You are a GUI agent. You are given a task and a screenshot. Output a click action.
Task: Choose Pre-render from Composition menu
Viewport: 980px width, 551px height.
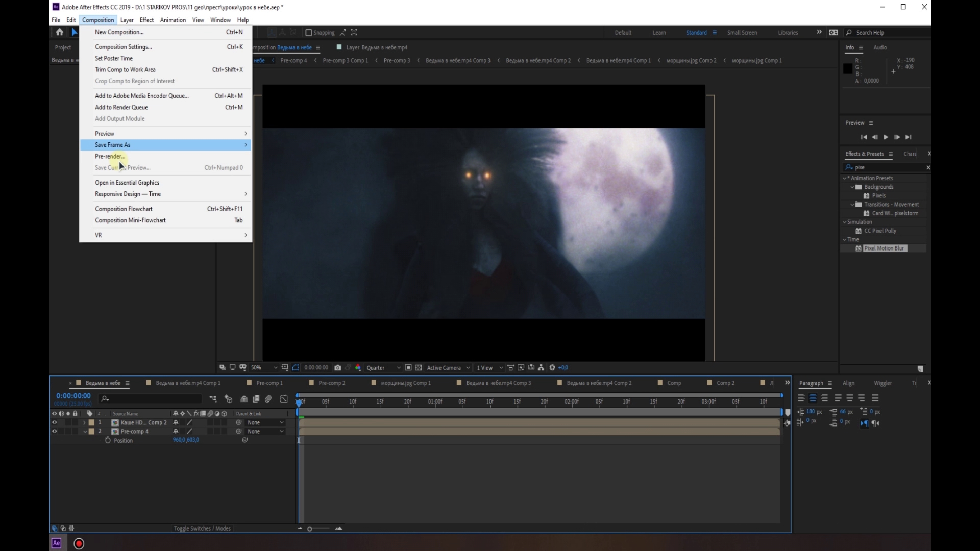tap(110, 156)
